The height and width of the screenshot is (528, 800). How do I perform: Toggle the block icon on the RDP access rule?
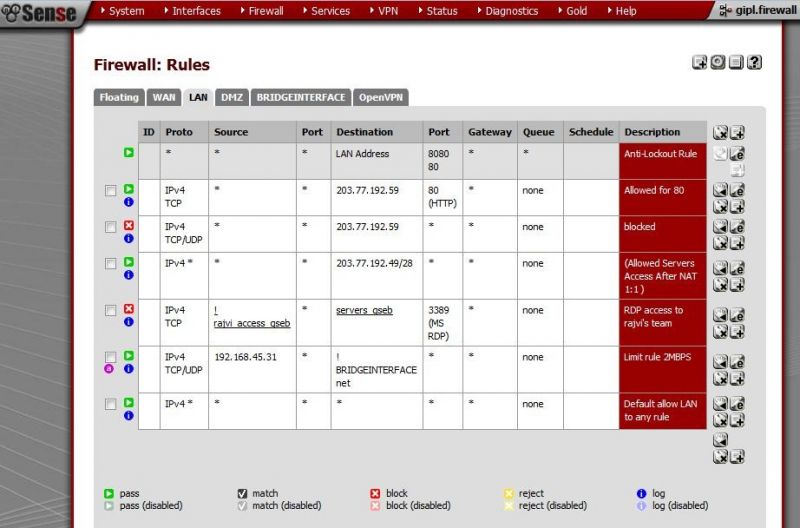point(129,309)
